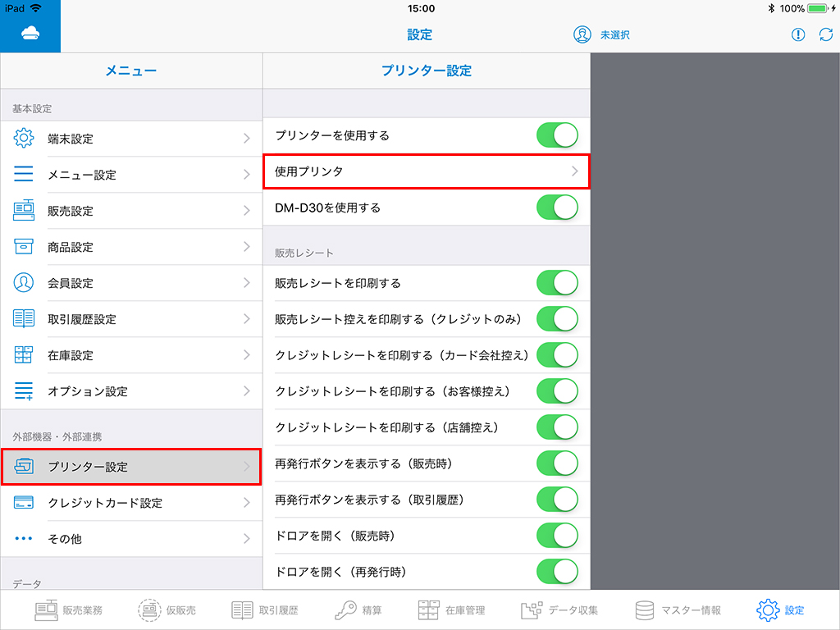The height and width of the screenshot is (630, 840).
Task: Tap the user profile icon labeled 未選択
Action: [582, 34]
